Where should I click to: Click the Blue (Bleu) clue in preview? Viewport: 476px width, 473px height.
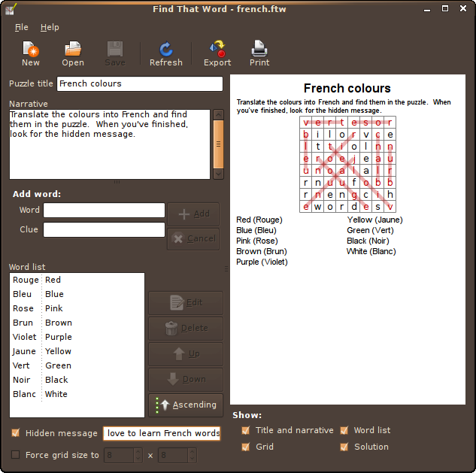256,230
